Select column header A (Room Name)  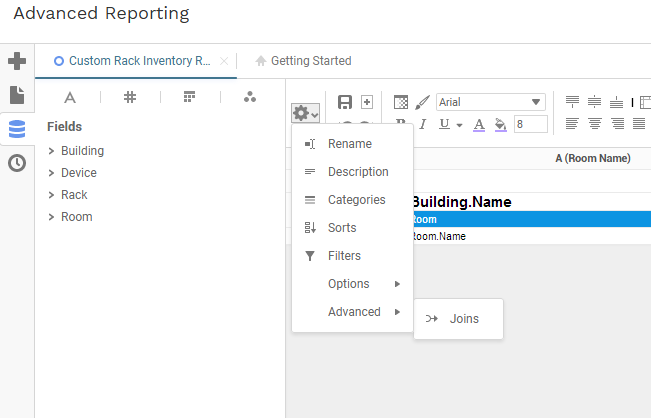[x=592, y=158]
